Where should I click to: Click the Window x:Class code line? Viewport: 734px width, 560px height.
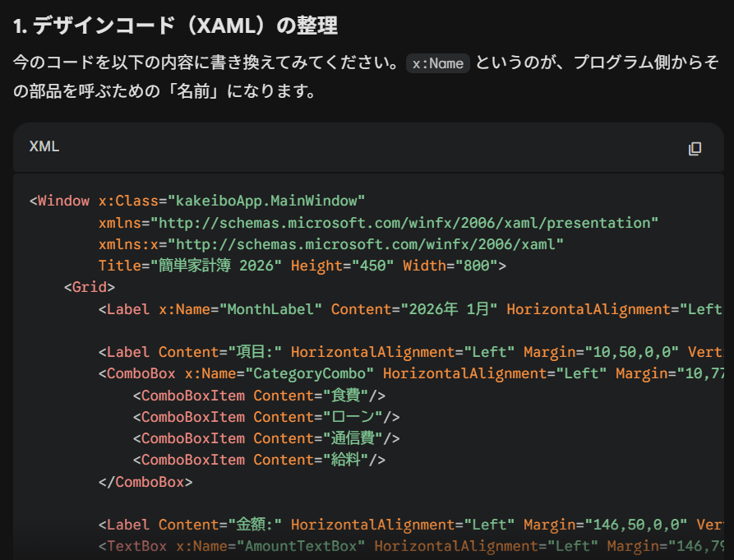pyautogui.click(x=197, y=201)
